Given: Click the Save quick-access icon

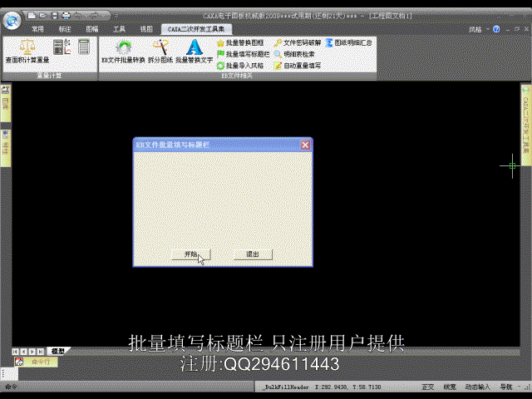Looking at the screenshot, I should pyautogui.click(x=54, y=15).
